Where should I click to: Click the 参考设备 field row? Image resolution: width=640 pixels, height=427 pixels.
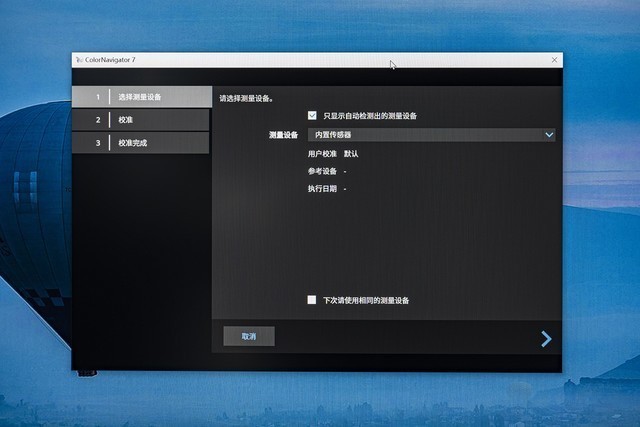coord(327,171)
